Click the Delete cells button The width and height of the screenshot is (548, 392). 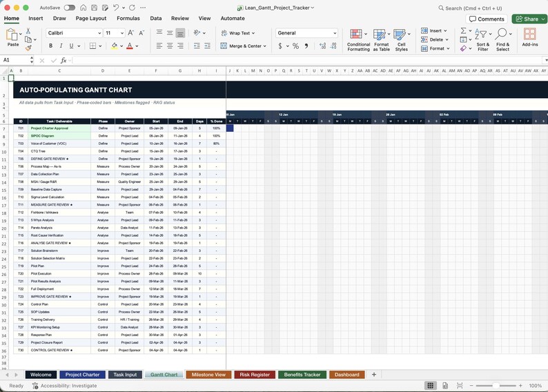[434, 39]
